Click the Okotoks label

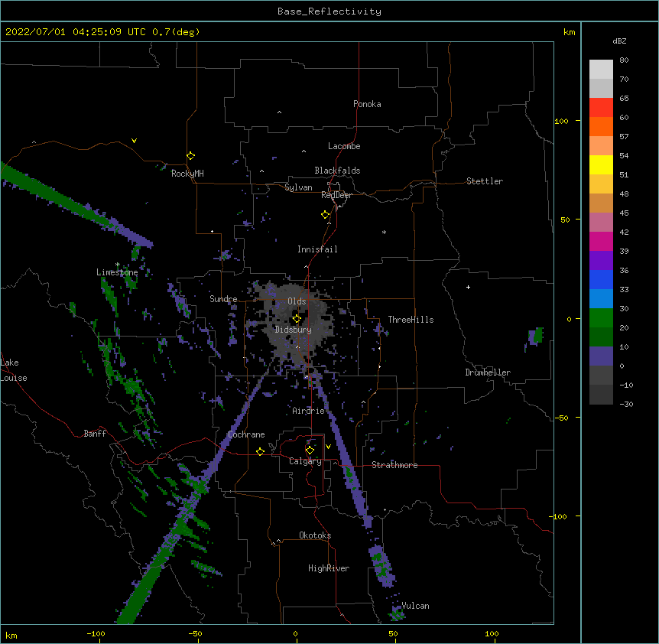[x=315, y=535]
